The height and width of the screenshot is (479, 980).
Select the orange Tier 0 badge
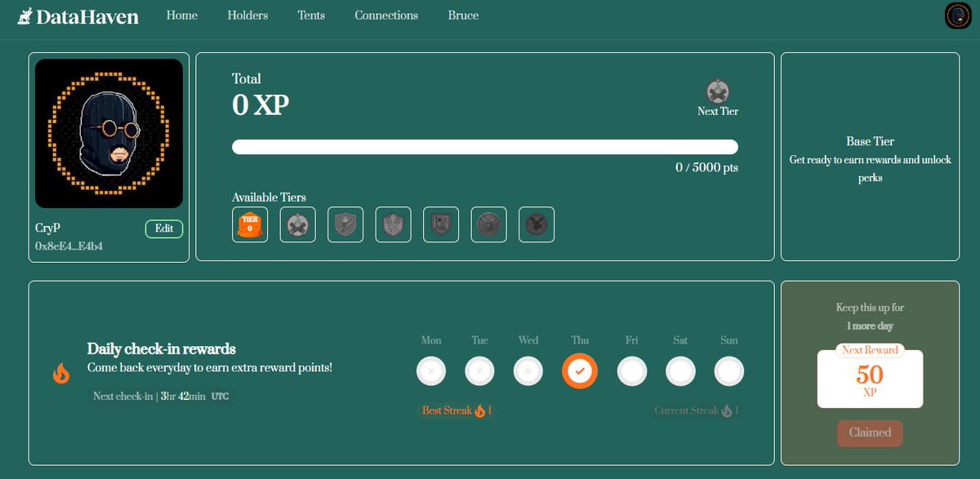pyautogui.click(x=249, y=224)
